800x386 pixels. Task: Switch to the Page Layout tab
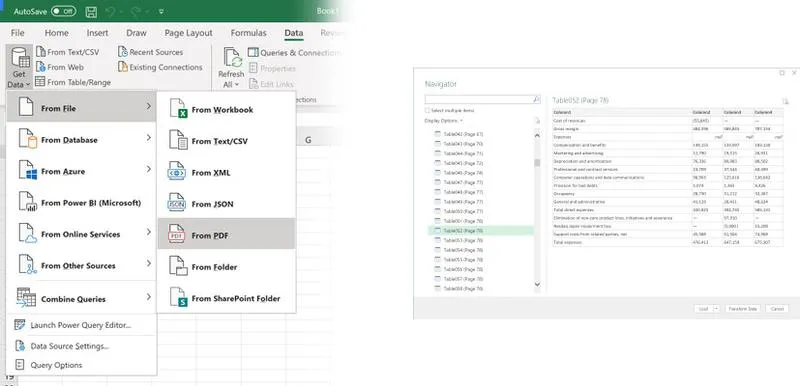point(188,33)
